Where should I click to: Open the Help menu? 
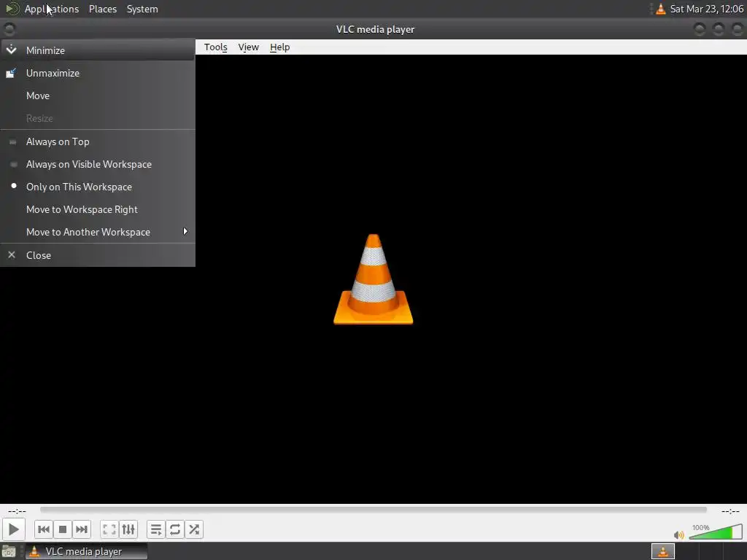click(279, 47)
